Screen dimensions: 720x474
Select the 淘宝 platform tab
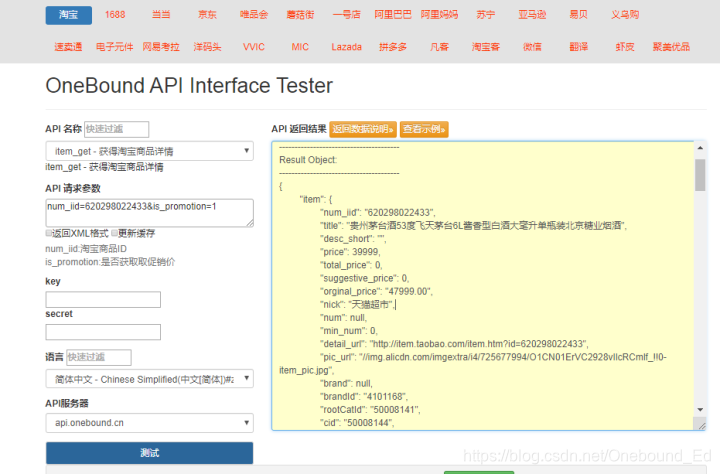tap(68, 15)
